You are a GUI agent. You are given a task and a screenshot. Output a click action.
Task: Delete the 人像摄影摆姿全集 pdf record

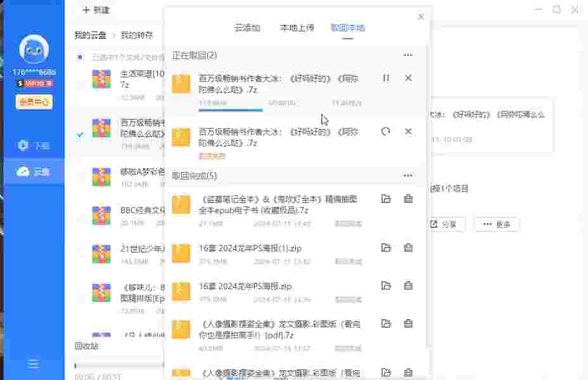(x=408, y=324)
